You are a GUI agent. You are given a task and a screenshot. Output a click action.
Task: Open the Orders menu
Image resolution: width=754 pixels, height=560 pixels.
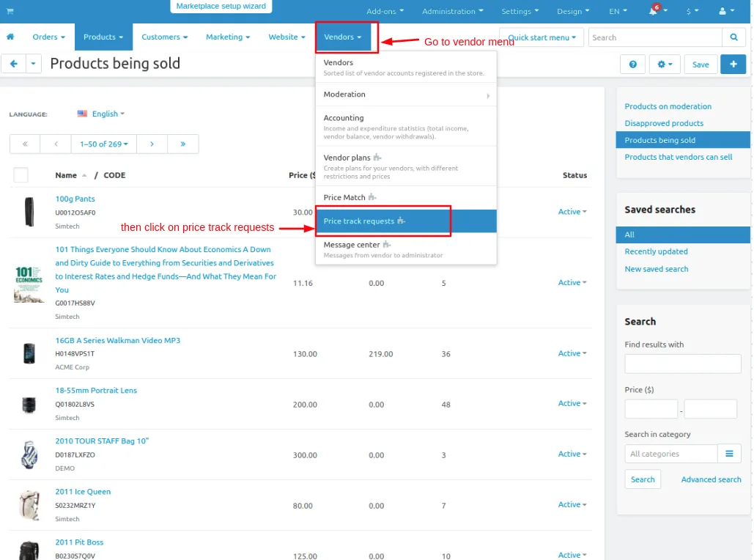48,37
